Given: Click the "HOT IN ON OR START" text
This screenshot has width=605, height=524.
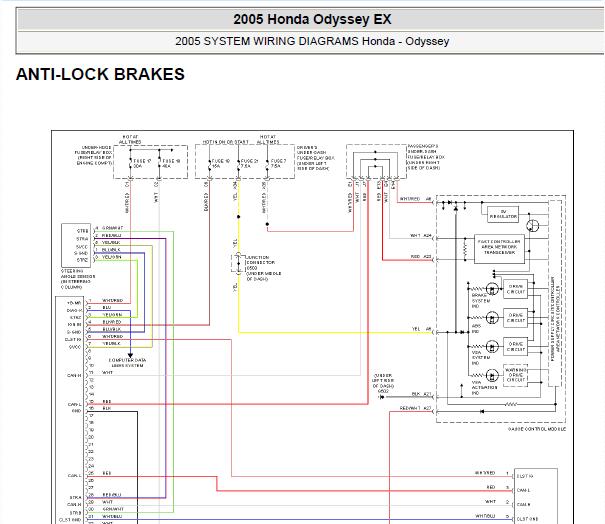Looking at the screenshot, I should [226, 142].
